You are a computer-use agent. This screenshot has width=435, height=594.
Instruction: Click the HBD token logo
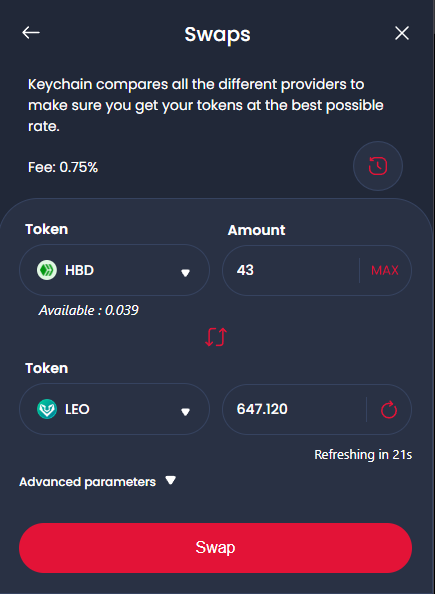point(47,270)
